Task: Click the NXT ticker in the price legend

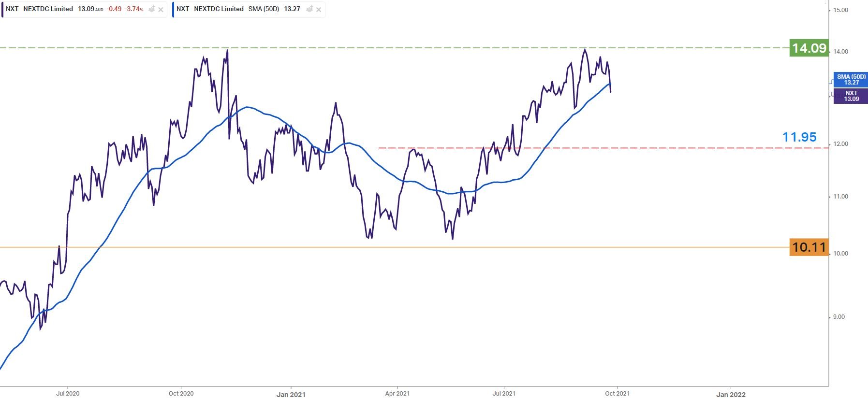Action: (x=12, y=9)
